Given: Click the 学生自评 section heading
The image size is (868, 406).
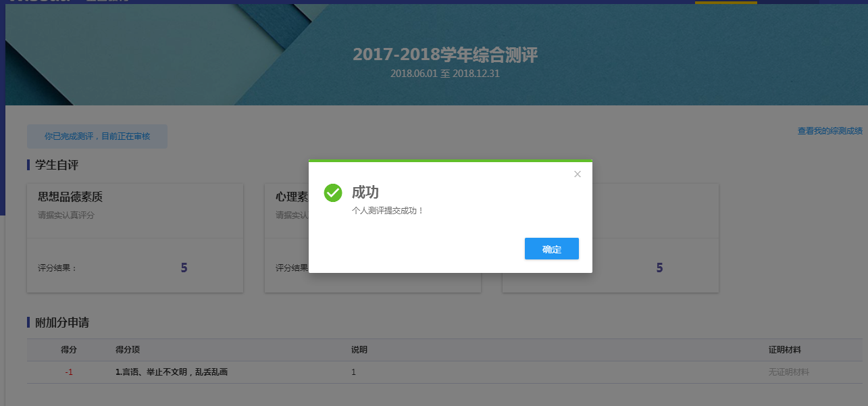Looking at the screenshot, I should tap(57, 165).
